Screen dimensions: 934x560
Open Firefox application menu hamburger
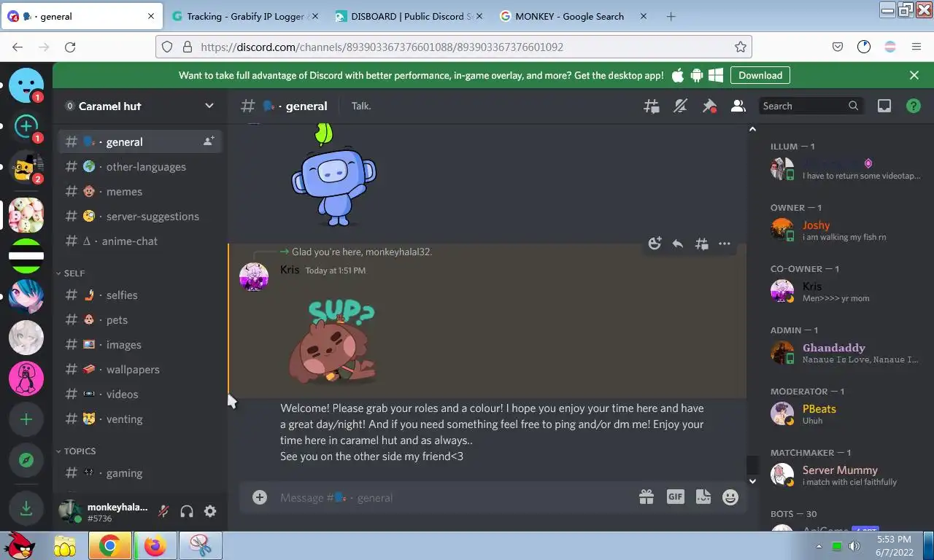(916, 47)
